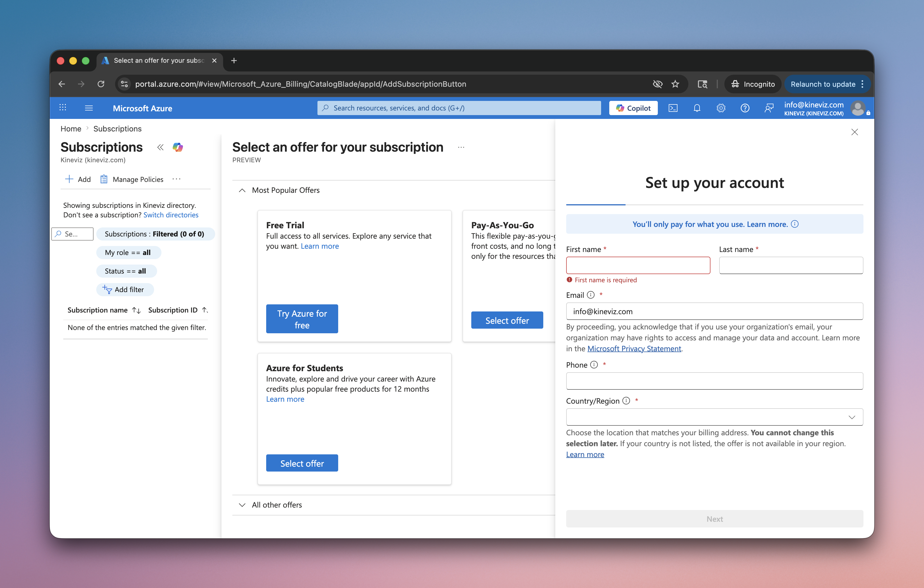
Task: Open portal settings gear
Action: 721,108
